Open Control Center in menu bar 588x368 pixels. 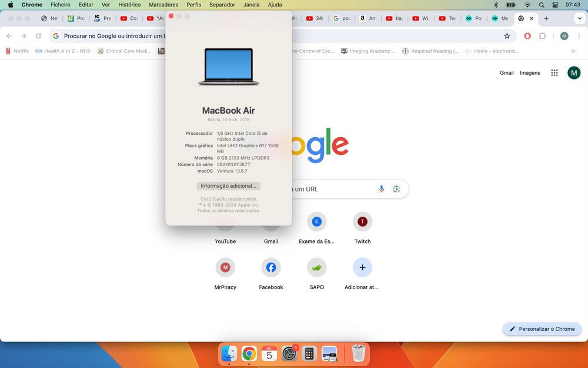click(556, 5)
